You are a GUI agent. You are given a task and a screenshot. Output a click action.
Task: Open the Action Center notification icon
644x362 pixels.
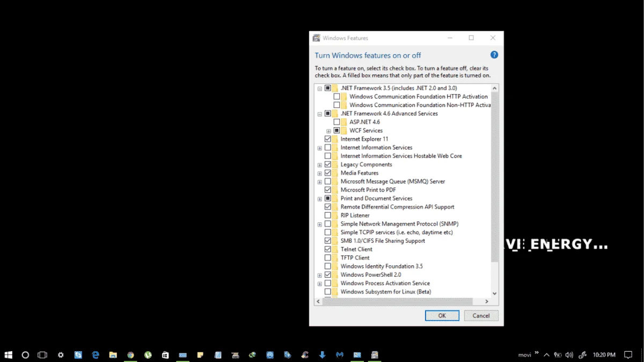[628, 355]
